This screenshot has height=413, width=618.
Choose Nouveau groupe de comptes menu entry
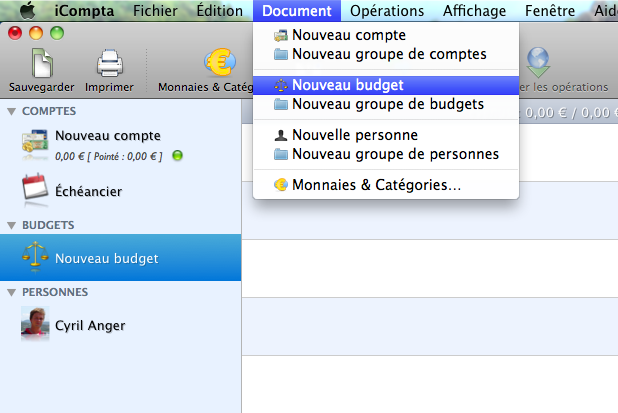[386, 54]
